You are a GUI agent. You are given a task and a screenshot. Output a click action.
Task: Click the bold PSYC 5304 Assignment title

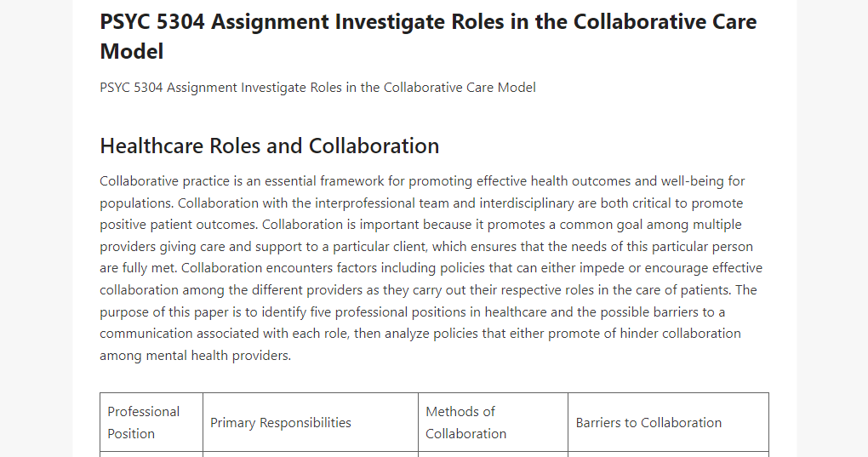[x=428, y=37]
